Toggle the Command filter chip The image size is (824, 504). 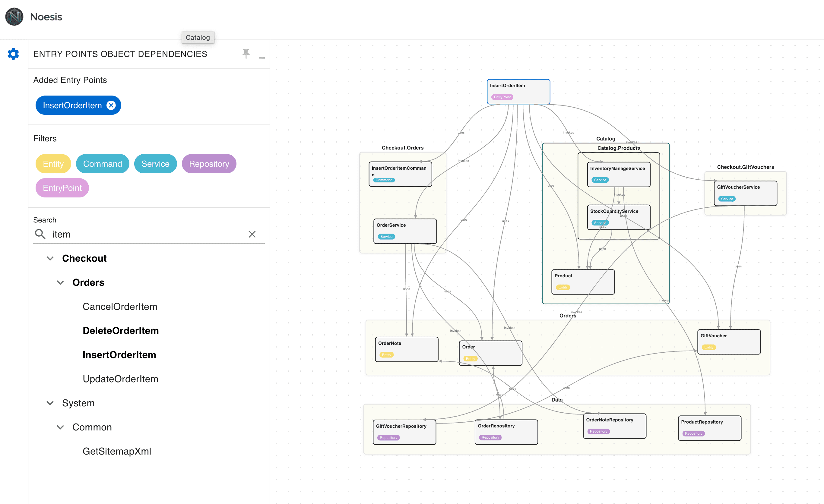(102, 164)
